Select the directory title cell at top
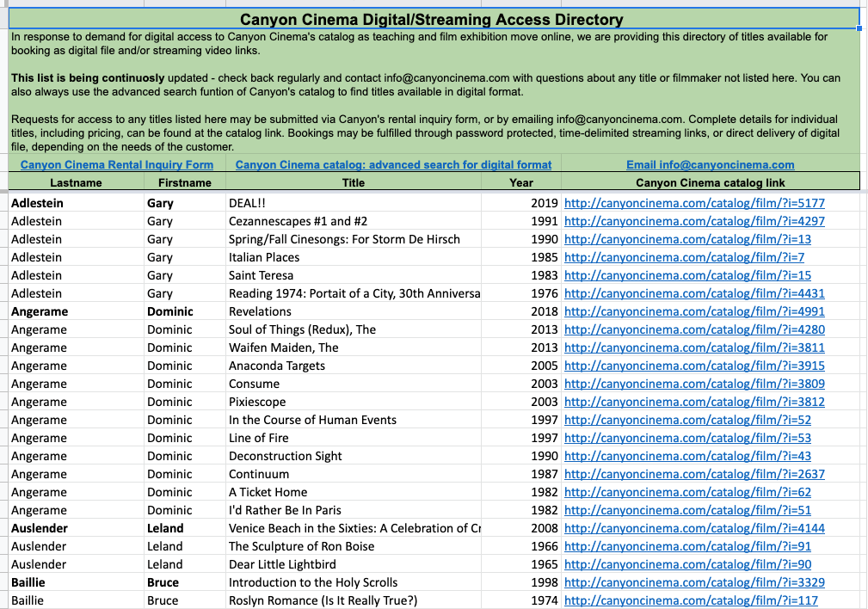The width and height of the screenshot is (868, 609). point(434,20)
